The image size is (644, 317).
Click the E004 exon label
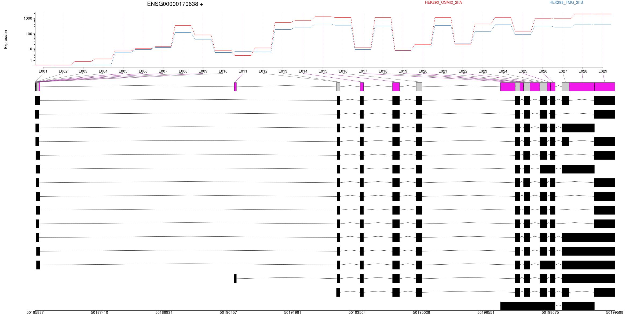click(103, 71)
